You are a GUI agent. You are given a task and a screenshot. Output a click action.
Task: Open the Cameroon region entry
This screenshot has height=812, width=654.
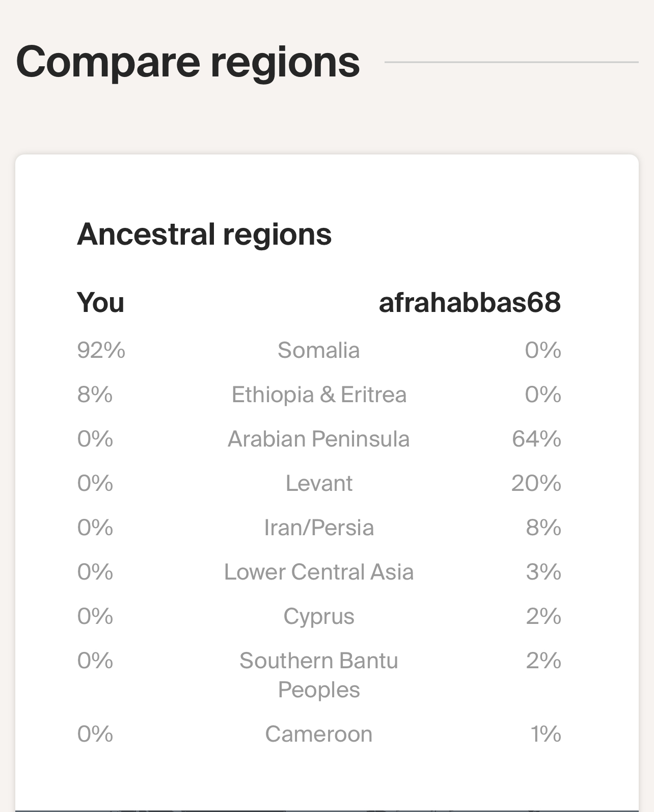pyautogui.click(x=319, y=734)
